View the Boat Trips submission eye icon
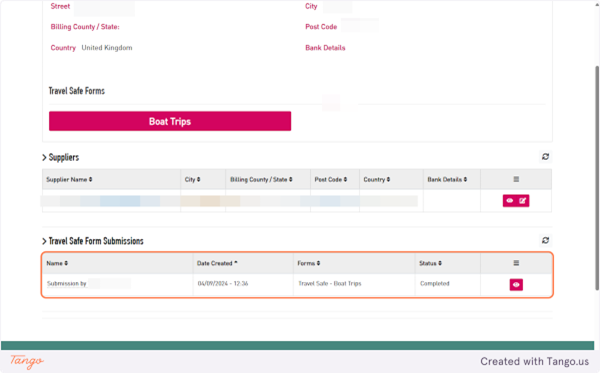Image resolution: width=600 pixels, height=373 pixels. pos(516,284)
